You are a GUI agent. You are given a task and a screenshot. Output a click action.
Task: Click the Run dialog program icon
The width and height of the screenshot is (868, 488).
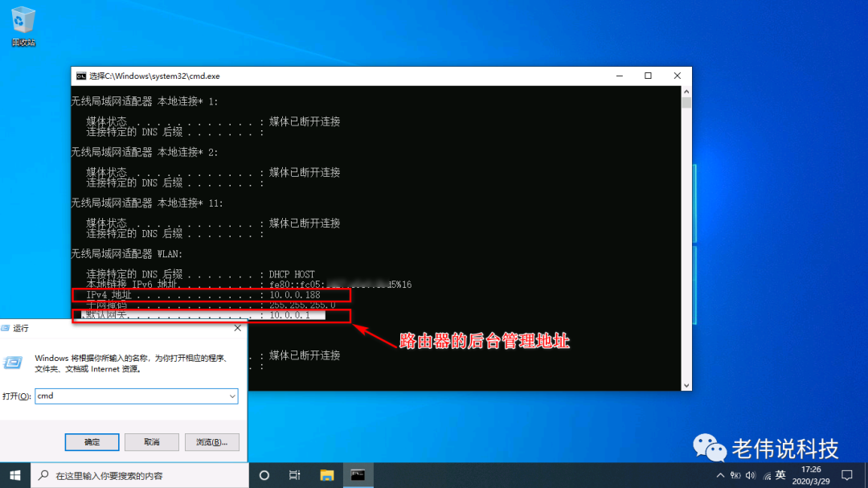click(13, 363)
